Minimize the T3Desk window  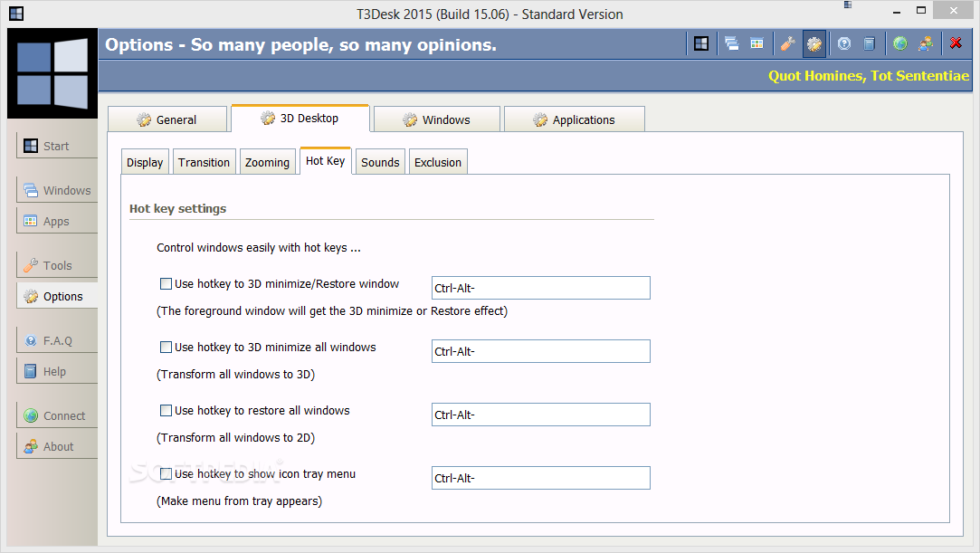click(897, 11)
